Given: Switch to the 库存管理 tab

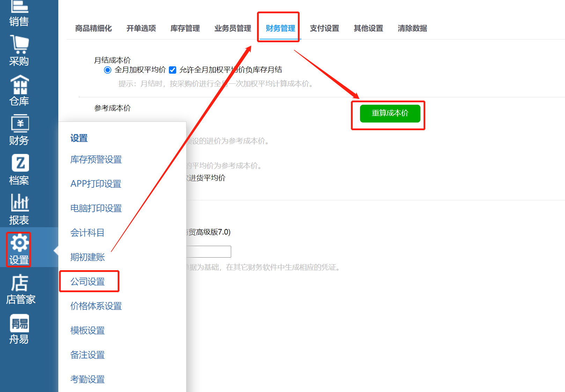Looking at the screenshot, I should (185, 28).
